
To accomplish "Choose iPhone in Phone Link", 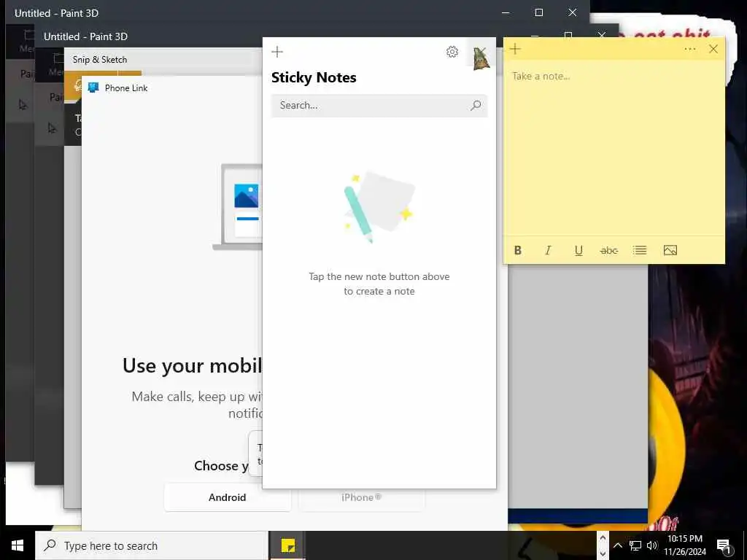I will [362, 497].
